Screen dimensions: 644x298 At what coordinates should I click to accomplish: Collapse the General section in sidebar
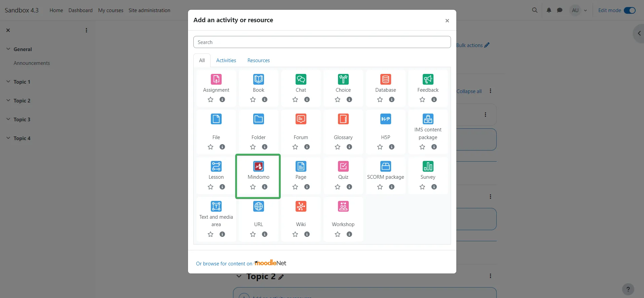[8, 49]
